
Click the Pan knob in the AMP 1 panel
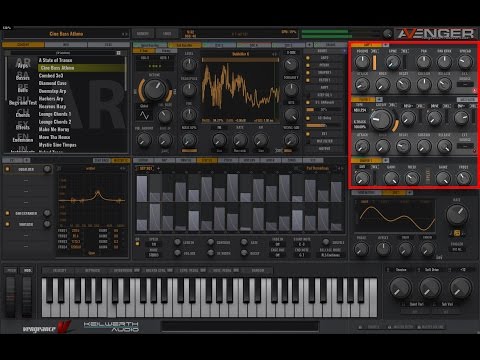(424, 62)
